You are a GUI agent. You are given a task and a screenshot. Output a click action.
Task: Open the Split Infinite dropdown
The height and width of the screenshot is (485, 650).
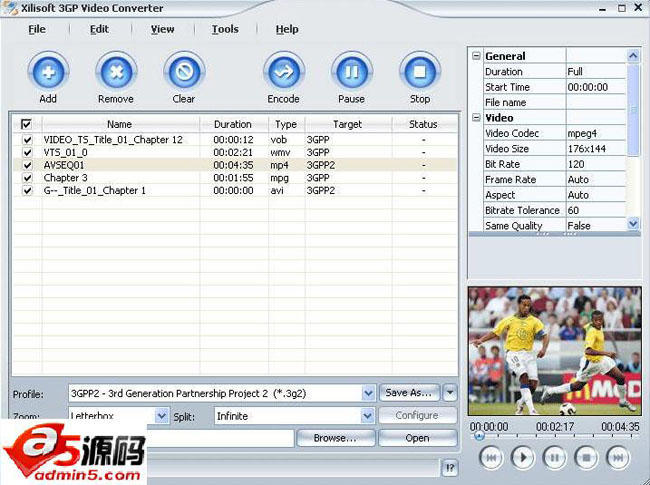(x=367, y=416)
